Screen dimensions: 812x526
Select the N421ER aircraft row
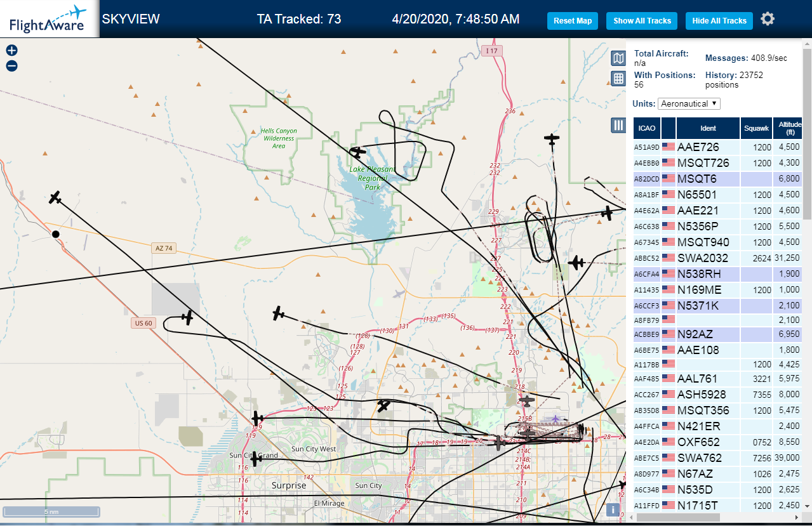[718, 426]
